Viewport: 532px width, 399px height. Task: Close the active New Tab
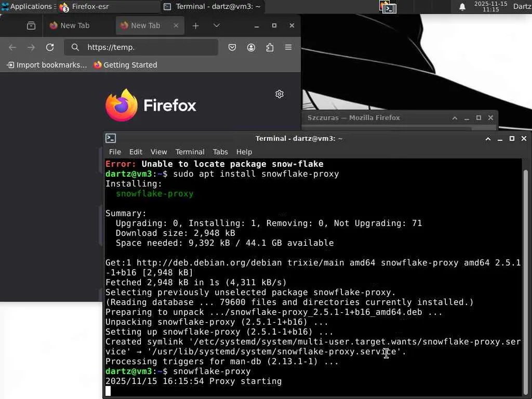pos(176,25)
